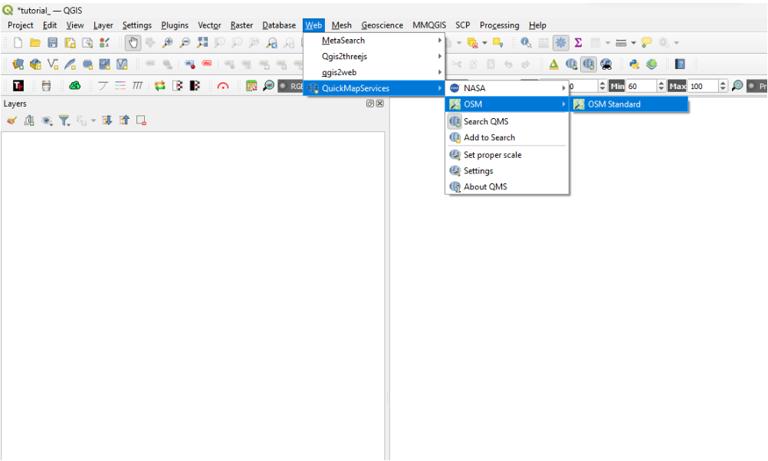Open the Help Contents book icon
Viewport: 768px width, 461px height.
(680, 64)
